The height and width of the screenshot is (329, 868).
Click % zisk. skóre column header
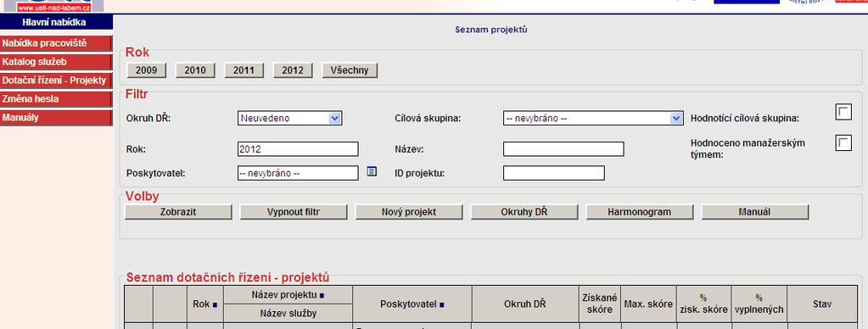point(703,304)
